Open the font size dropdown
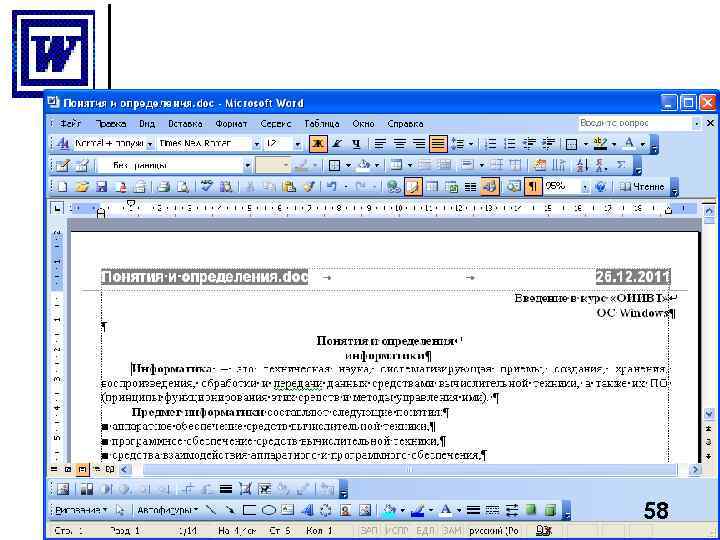Screen dimensions: 720x540 point(298,144)
